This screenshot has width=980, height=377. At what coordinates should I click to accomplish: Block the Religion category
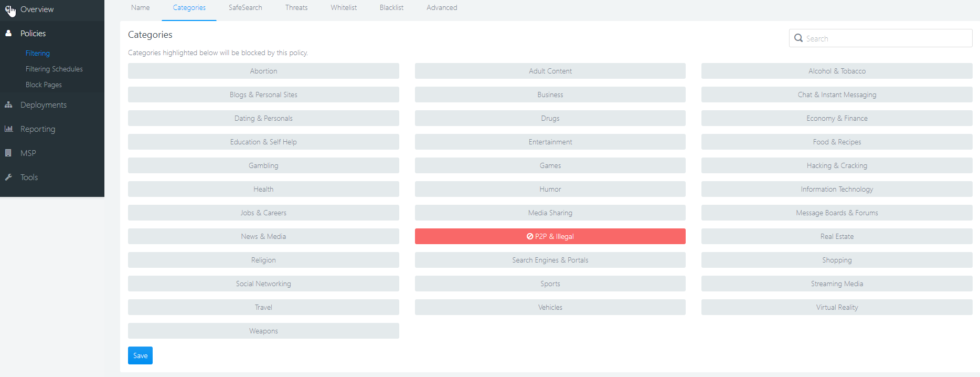pos(263,260)
